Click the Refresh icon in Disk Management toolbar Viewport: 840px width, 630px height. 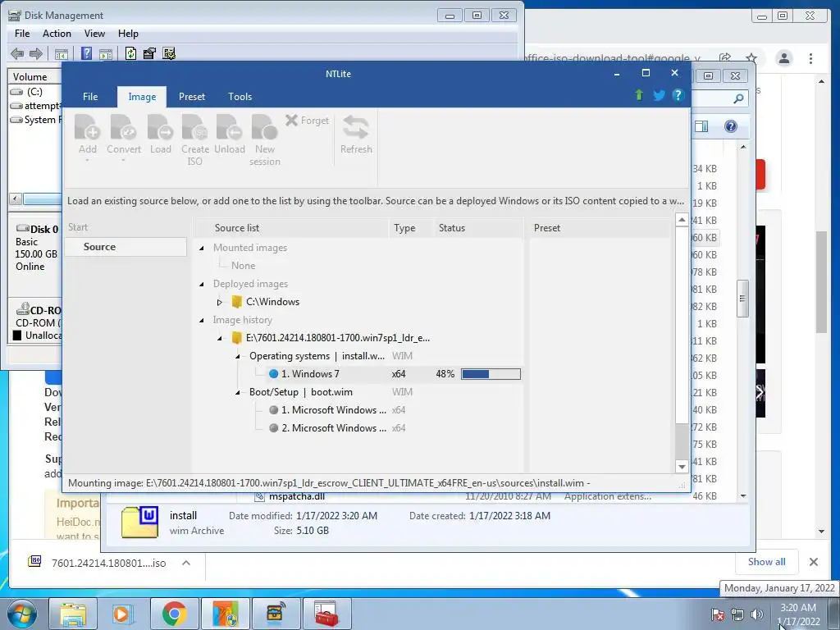point(130,53)
